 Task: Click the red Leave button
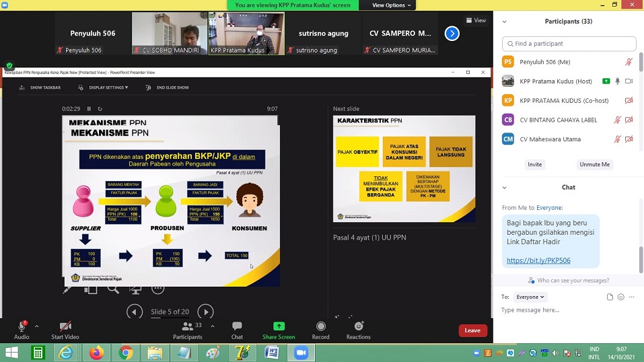(472, 330)
